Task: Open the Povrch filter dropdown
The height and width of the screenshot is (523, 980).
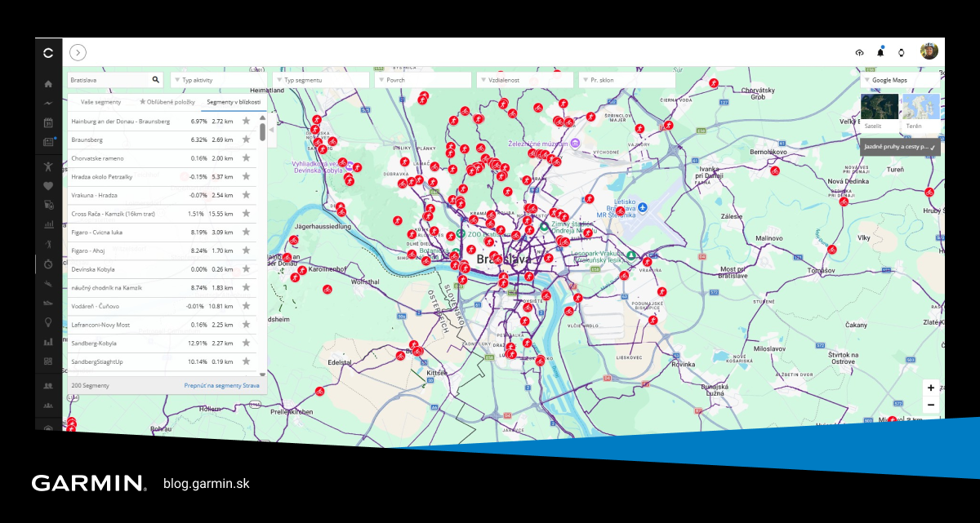Action: 423,80
